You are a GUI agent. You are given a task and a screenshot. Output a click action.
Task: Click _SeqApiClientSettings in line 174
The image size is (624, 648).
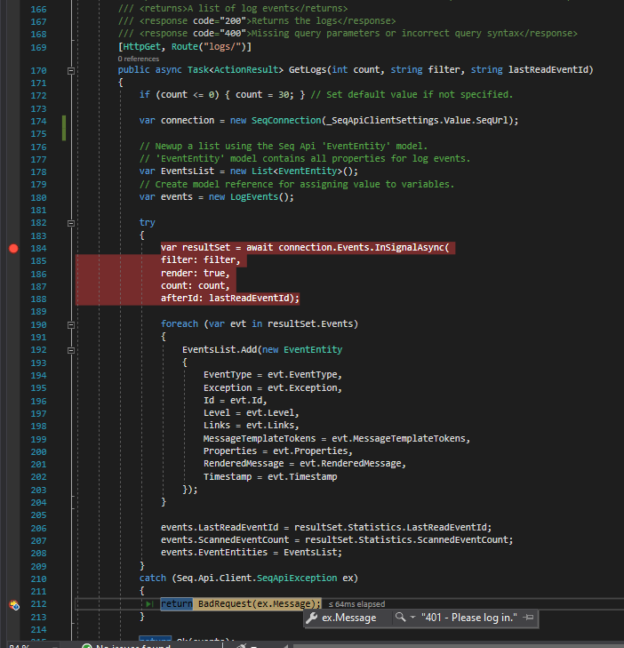coord(382,120)
